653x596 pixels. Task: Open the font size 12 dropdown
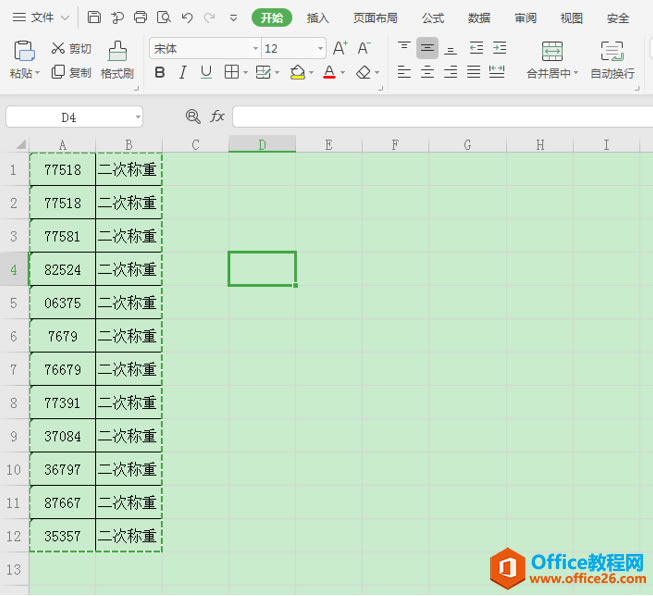[x=320, y=49]
